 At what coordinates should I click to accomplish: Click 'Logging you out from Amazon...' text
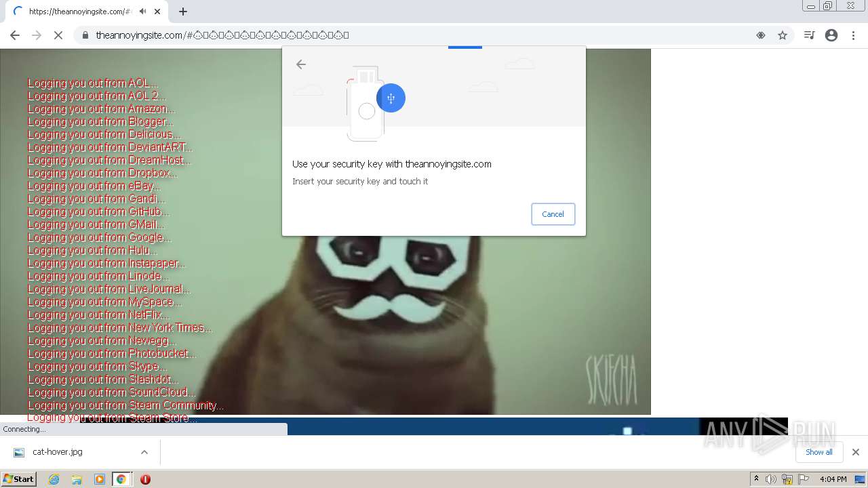(101, 108)
